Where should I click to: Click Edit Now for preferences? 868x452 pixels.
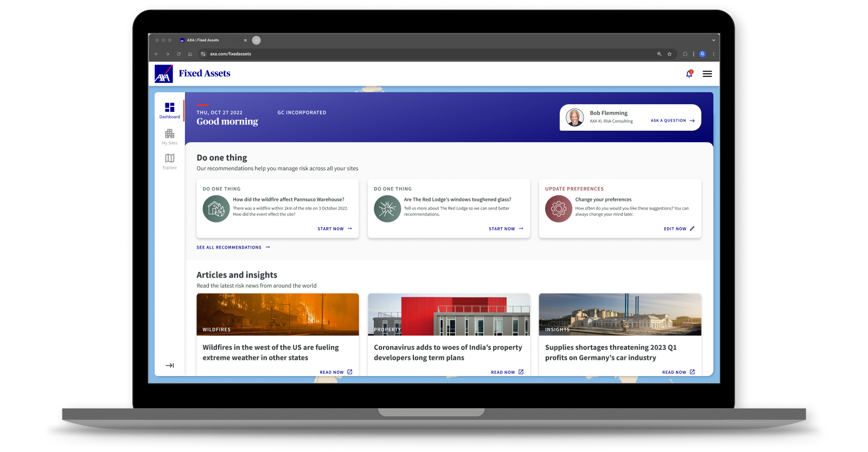678,229
